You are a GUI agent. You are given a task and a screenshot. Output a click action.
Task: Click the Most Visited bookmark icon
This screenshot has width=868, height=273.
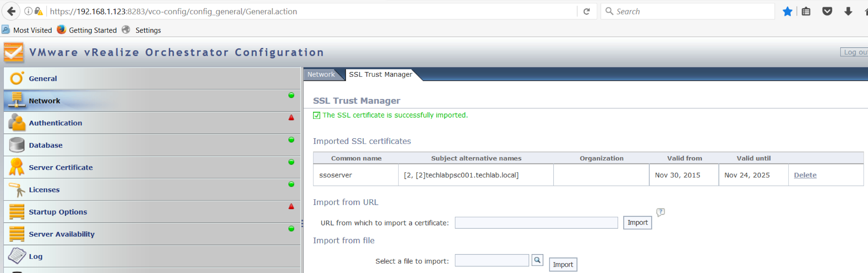coord(6,30)
